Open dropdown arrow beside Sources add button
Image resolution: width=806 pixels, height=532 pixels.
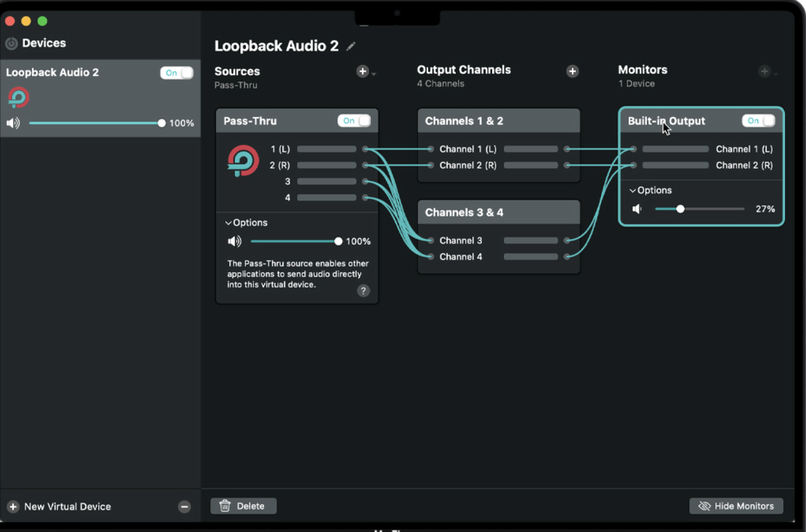(x=374, y=74)
